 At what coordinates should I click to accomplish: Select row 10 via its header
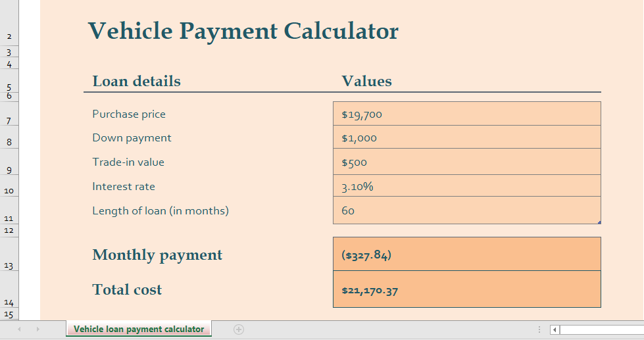[9, 186]
